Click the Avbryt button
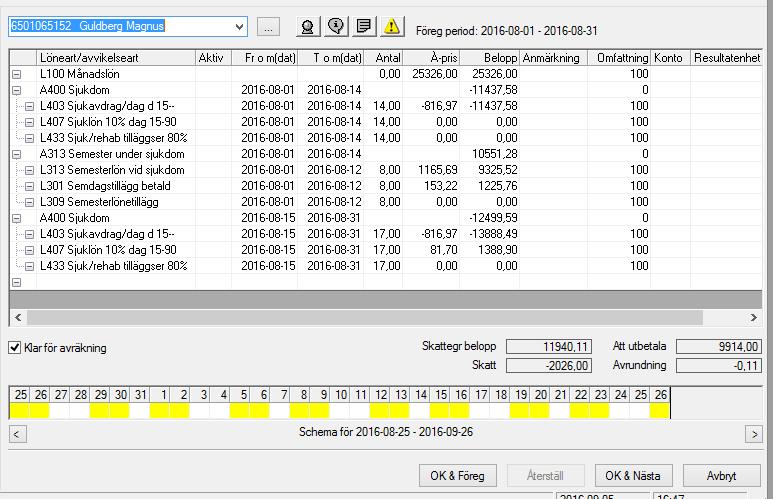This screenshot has width=773, height=499. (721, 476)
